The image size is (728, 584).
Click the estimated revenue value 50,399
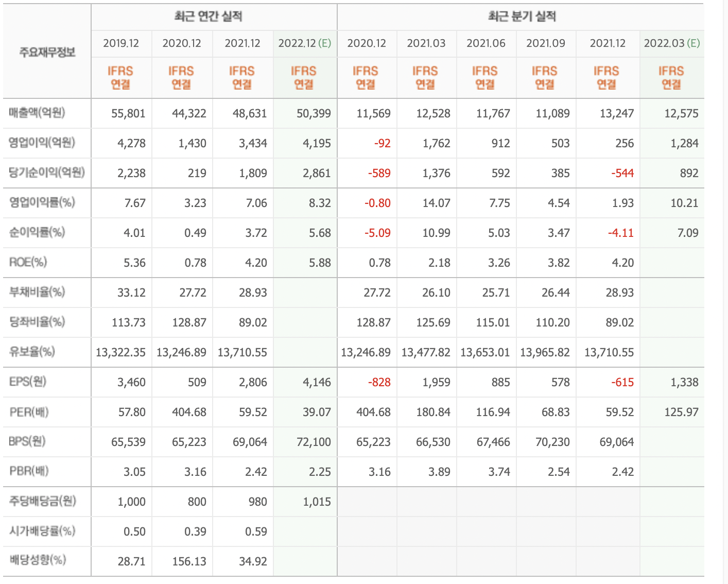pos(314,113)
